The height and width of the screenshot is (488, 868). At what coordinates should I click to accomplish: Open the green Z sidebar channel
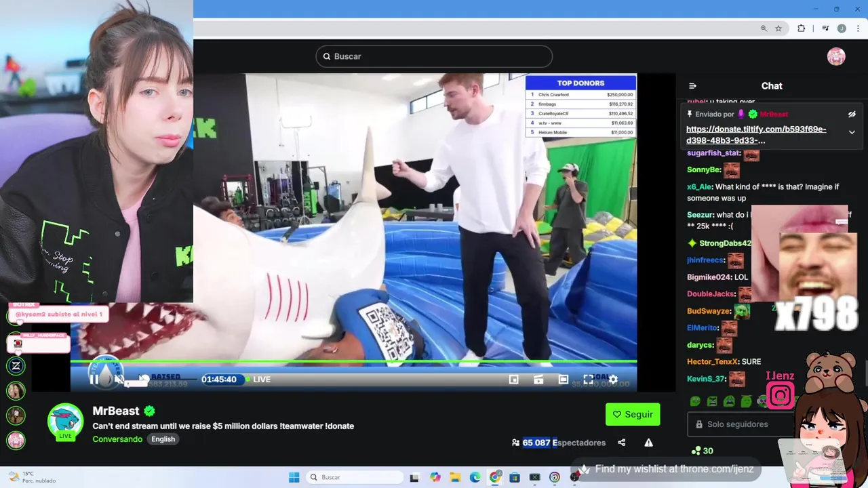(x=16, y=366)
